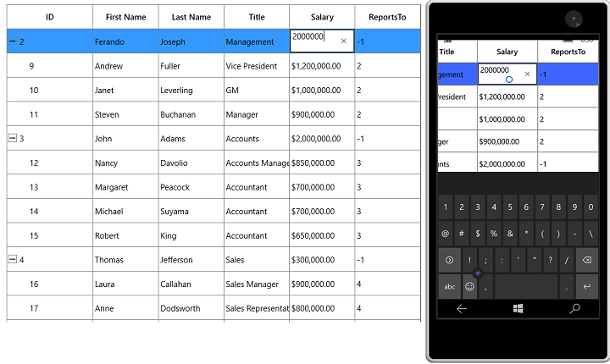Collapse the row with ID 4

point(13,259)
